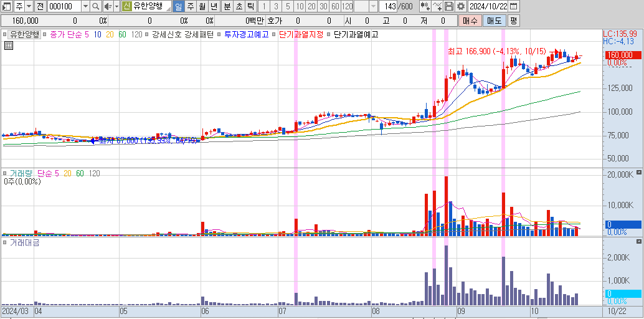Toggle the 강세신호 강세패턴 indicator marker
Image resolution: width=644 pixels, height=319 pixels.
[x=148, y=34]
